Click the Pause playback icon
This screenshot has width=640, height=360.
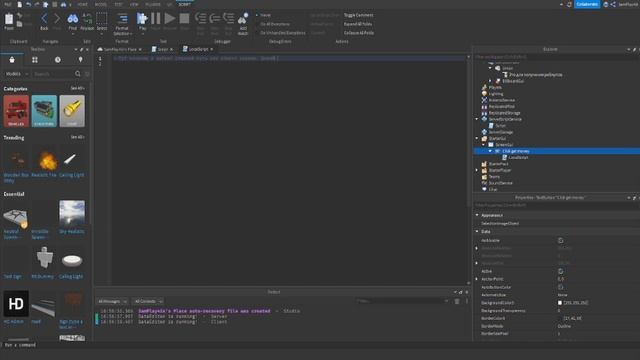coord(156,18)
